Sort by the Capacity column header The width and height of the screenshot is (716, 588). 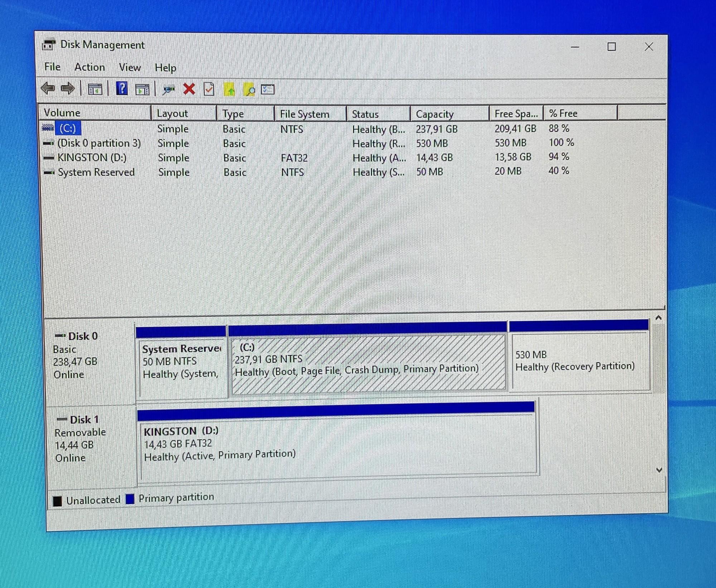(x=450, y=114)
